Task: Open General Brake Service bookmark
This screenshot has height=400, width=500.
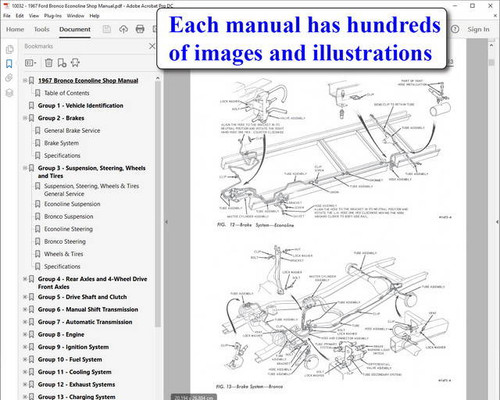Action: click(72, 131)
